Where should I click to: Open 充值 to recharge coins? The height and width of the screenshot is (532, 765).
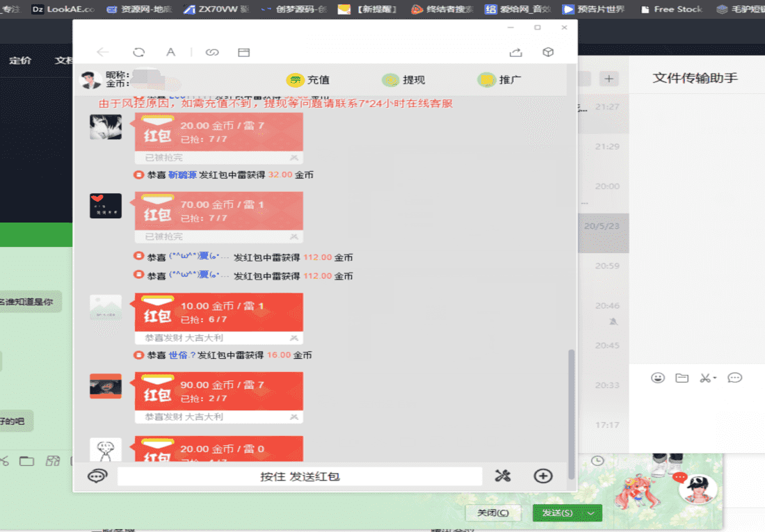pyautogui.click(x=308, y=79)
